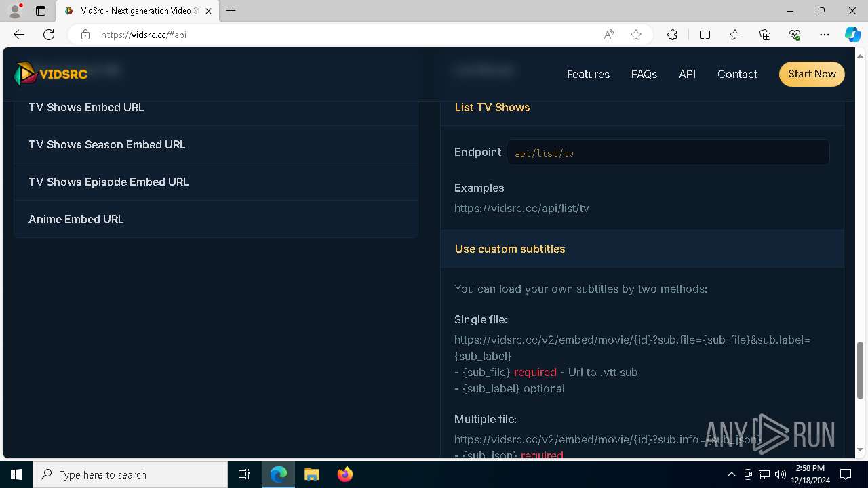This screenshot has height=488, width=868.
Task: Select the Multiple file URL text
Action: [608, 439]
